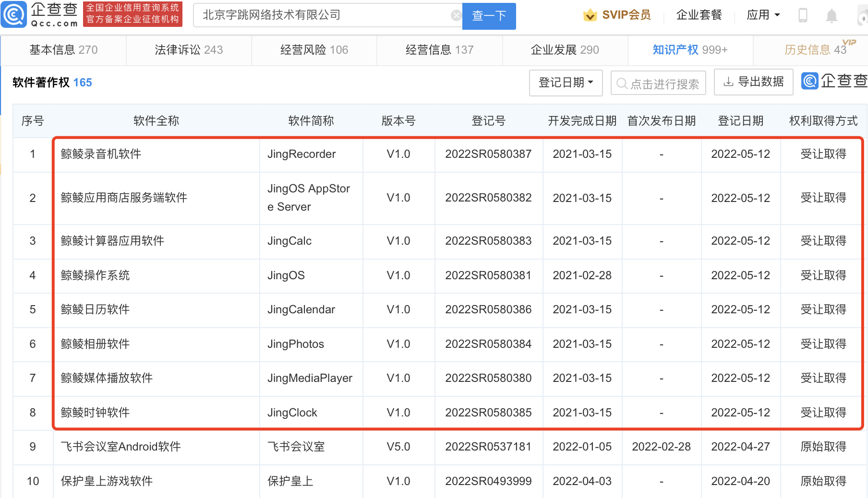Click the 软件著作权 165 section heading

(x=52, y=83)
